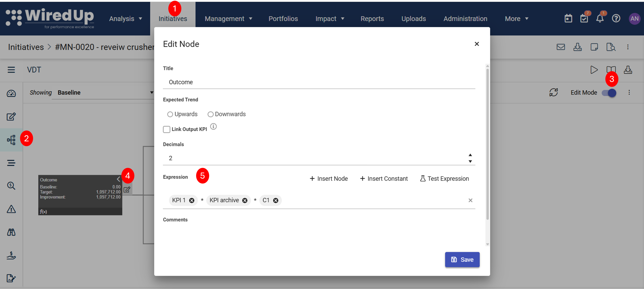
Task: Open the list lines sidebar icon
Action: tap(11, 163)
